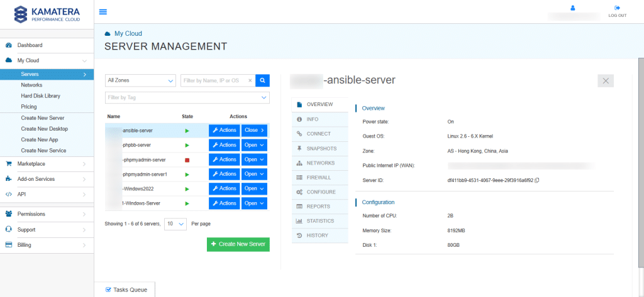
Task: Open the Reports tab
Action: pos(320,207)
